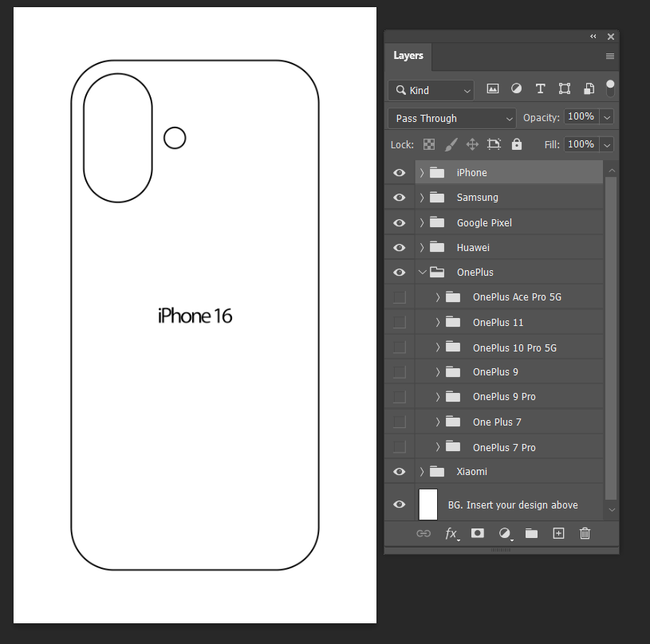This screenshot has height=644, width=650.
Task: Open the Opacity dropdown
Action: point(605,116)
